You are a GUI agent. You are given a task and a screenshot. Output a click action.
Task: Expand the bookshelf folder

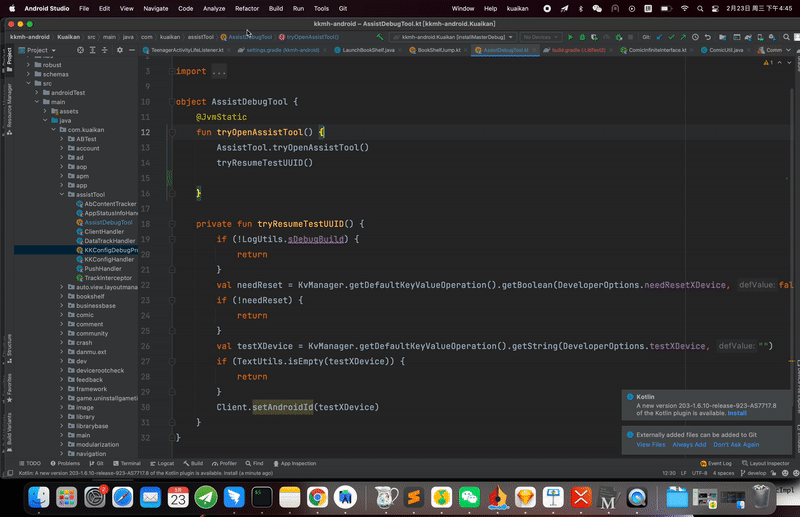(x=62, y=297)
